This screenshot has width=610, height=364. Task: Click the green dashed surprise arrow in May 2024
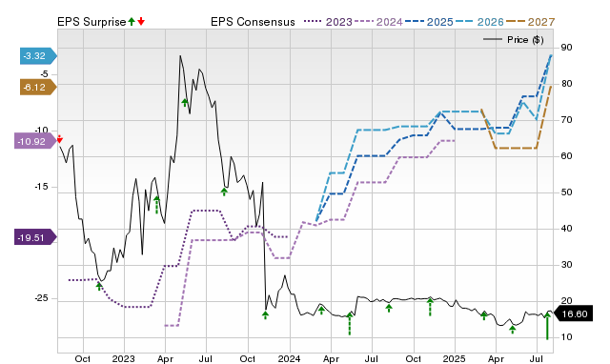pos(350,324)
